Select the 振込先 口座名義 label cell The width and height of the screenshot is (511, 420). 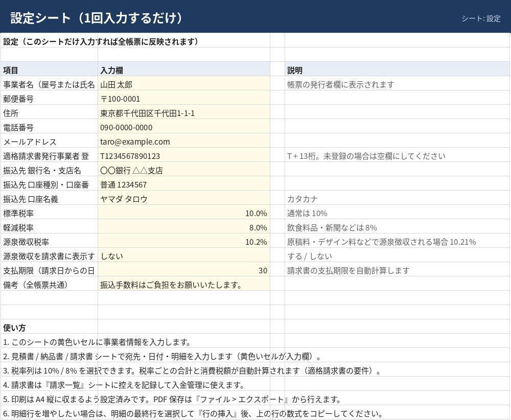(x=49, y=198)
